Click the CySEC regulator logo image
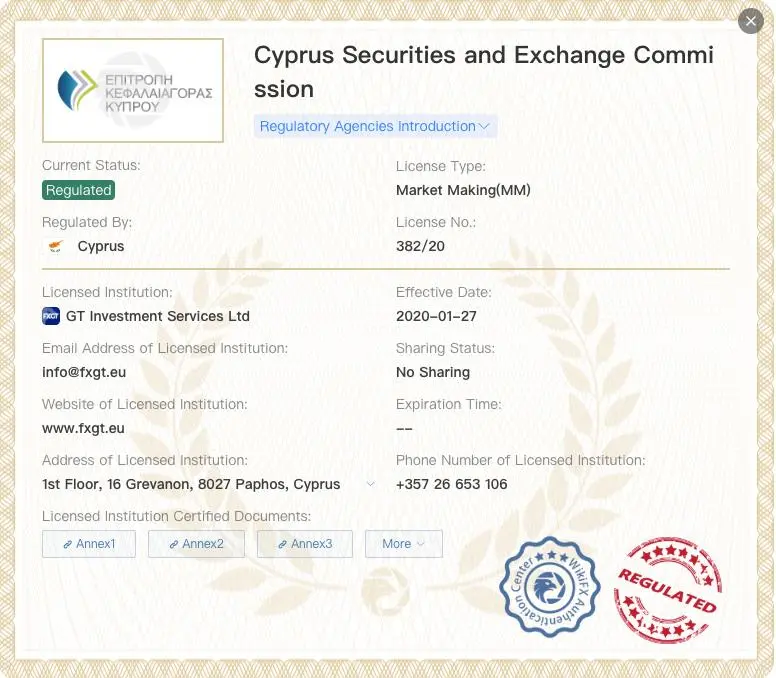Screen dimensions: 776x678 pos(133,91)
